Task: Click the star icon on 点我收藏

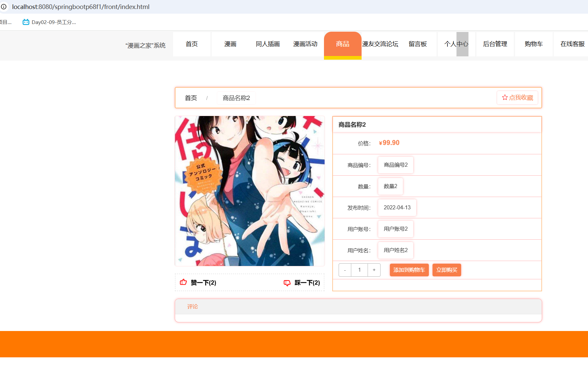Action: (x=505, y=97)
